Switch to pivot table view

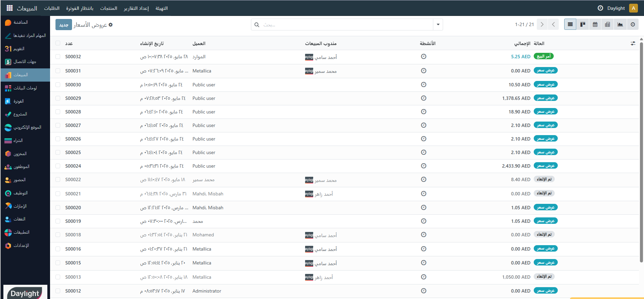[607, 24]
